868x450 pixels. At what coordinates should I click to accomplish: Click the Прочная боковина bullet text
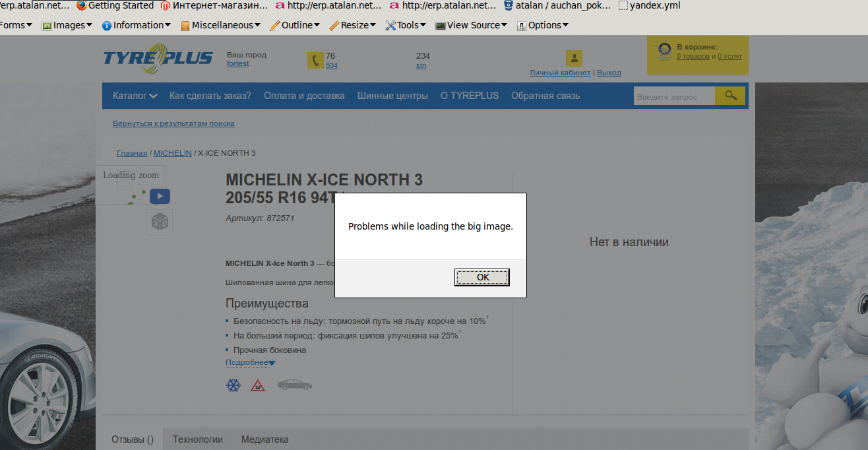tap(270, 350)
